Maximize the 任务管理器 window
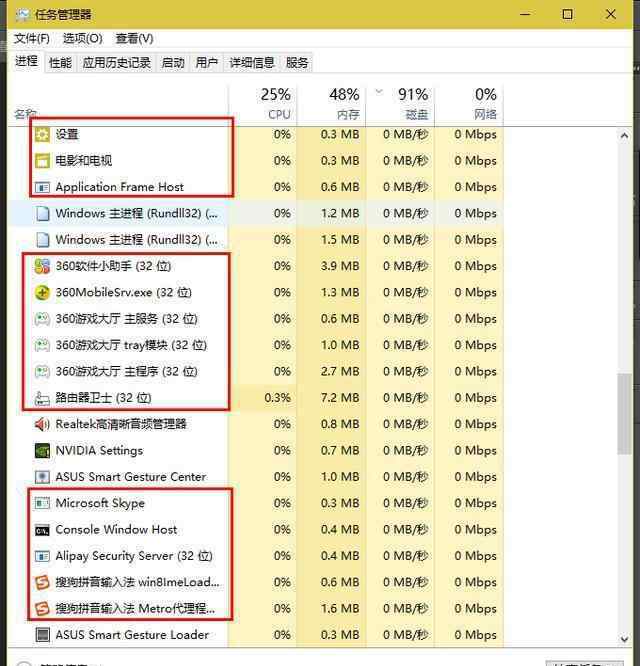640x666 pixels. click(567, 14)
